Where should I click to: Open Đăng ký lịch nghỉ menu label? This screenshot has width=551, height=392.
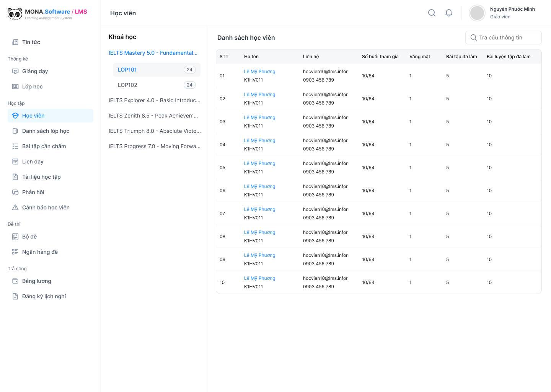tap(44, 296)
